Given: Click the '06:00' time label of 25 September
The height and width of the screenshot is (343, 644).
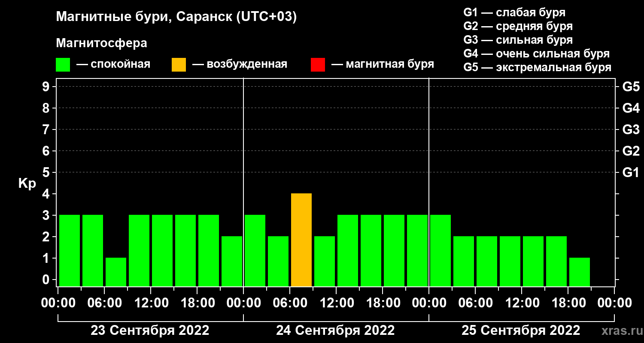Looking at the screenshot, I should tap(475, 303).
